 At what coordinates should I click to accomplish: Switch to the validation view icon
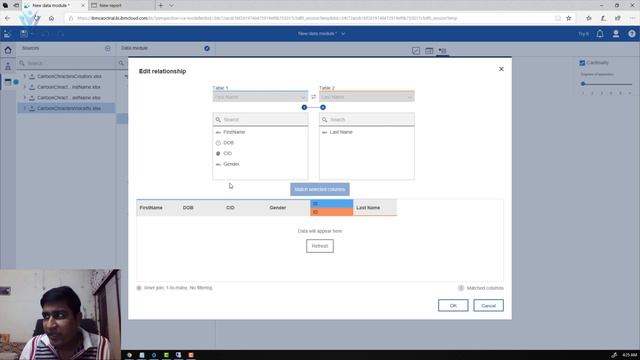point(416,51)
